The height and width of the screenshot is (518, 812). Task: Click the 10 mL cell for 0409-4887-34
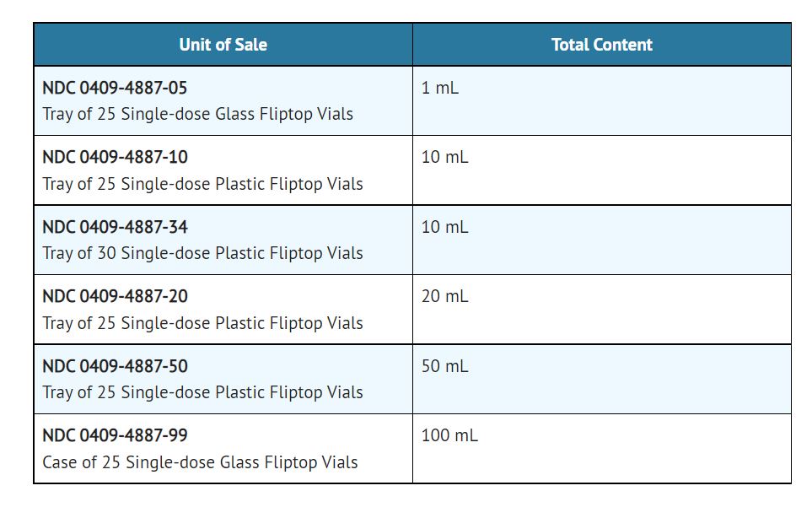click(x=444, y=227)
